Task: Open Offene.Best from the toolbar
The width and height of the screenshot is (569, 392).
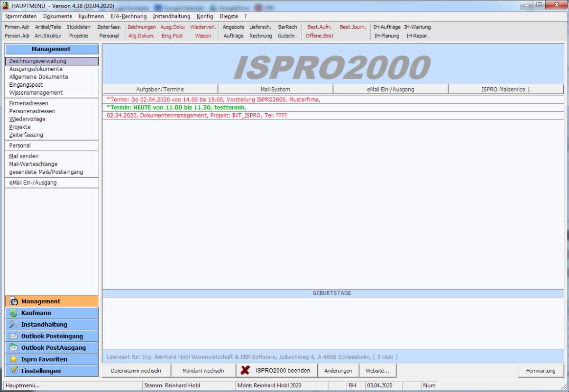Action: pyautogui.click(x=320, y=36)
